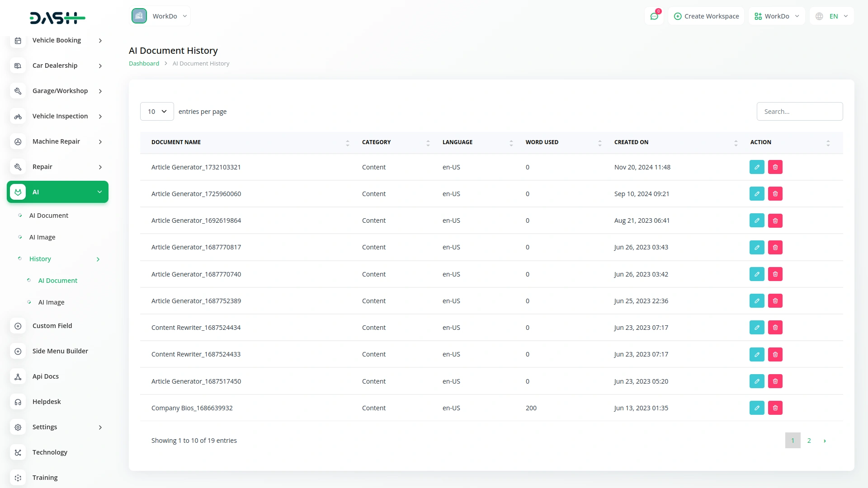The height and width of the screenshot is (488, 868).
Task: Click the Search input field
Action: tap(799, 112)
